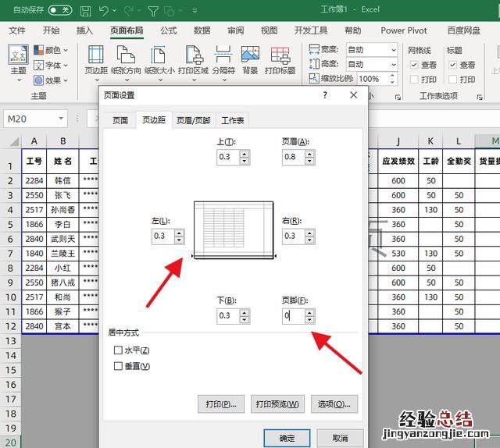Click the save icon in title bar
Viewport: 500px width, 448px height.
coord(86,11)
